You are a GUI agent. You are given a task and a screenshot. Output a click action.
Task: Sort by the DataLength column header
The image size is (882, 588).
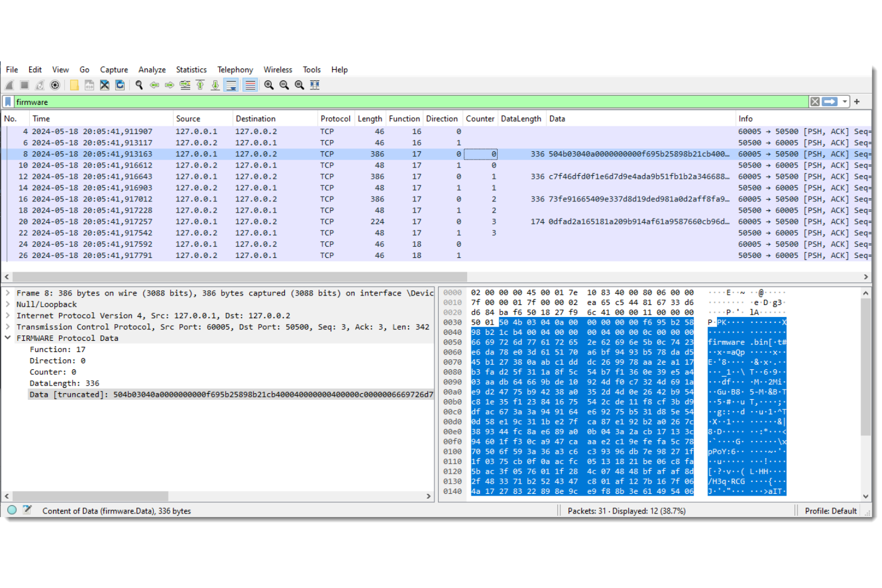(521, 119)
